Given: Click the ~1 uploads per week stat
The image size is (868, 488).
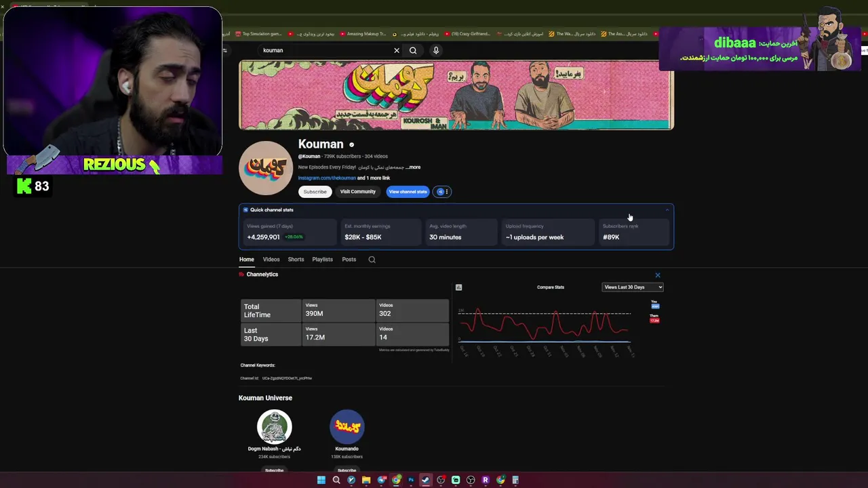Looking at the screenshot, I should click(534, 237).
